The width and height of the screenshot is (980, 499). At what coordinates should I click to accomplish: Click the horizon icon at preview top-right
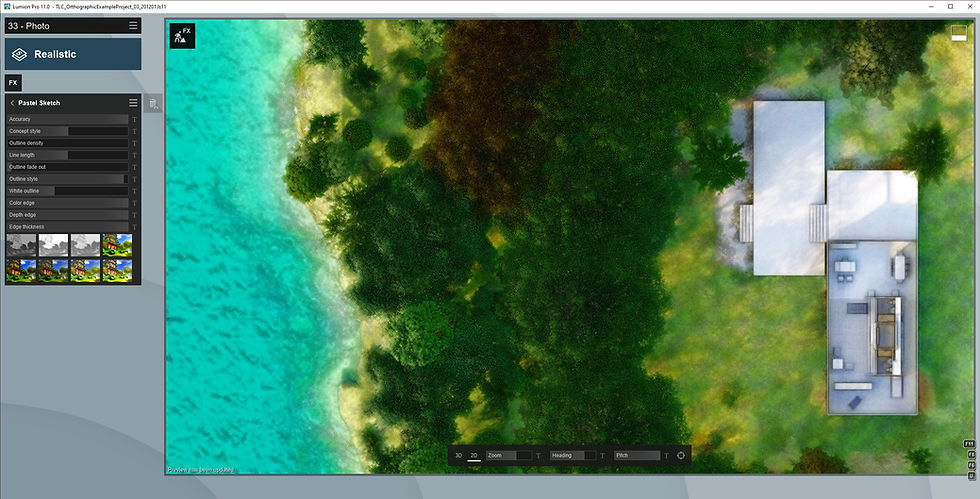959,33
